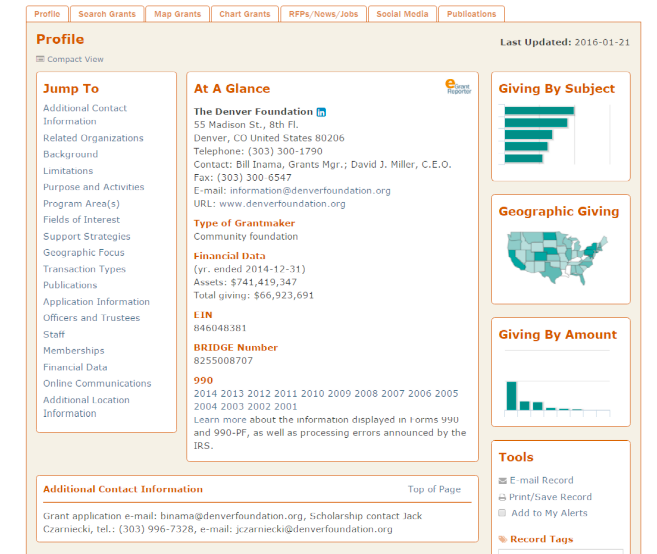Open the 2001 Form 990 link
The height and width of the screenshot is (554, 657).
(x=286, y=406)
